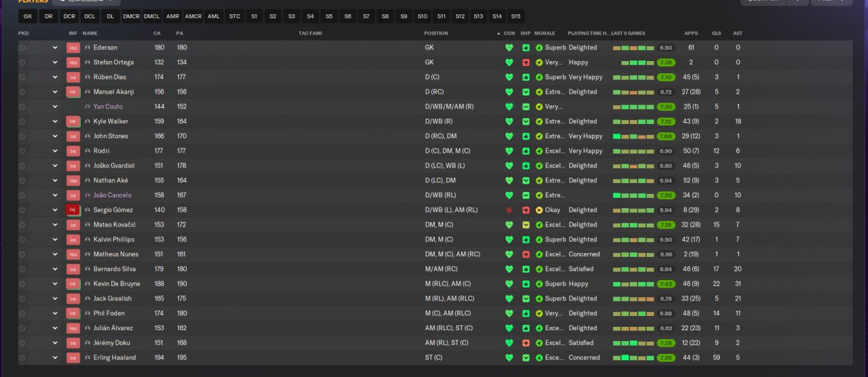Select the S7 substitute slot
The height and width of the screenshot is (377, 868).
coord(366,16)
